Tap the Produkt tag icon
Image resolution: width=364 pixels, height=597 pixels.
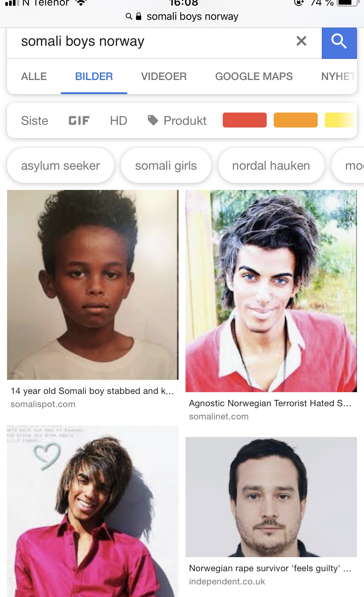[x=153, y=120]
